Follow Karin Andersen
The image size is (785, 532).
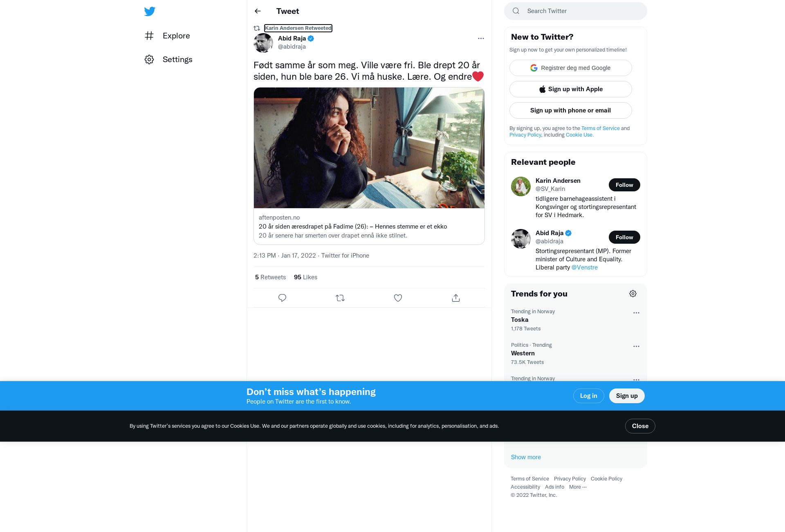coord(624,185)
